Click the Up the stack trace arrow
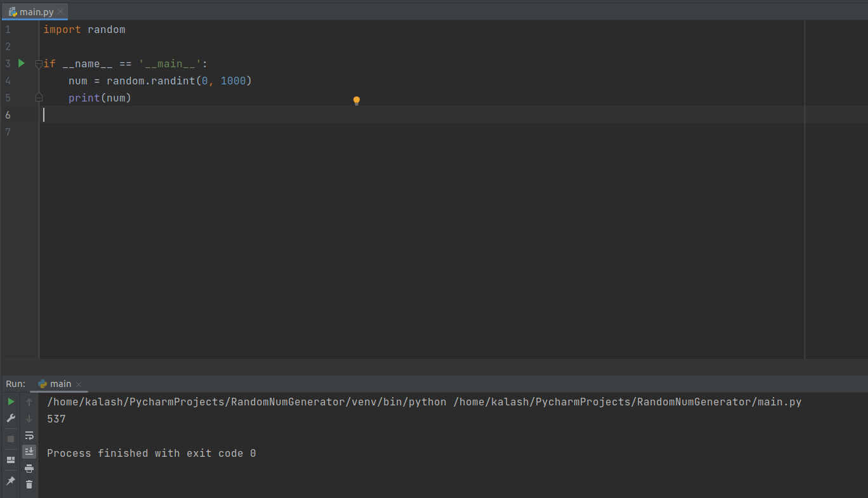868x498 pixels. point(29,402)
